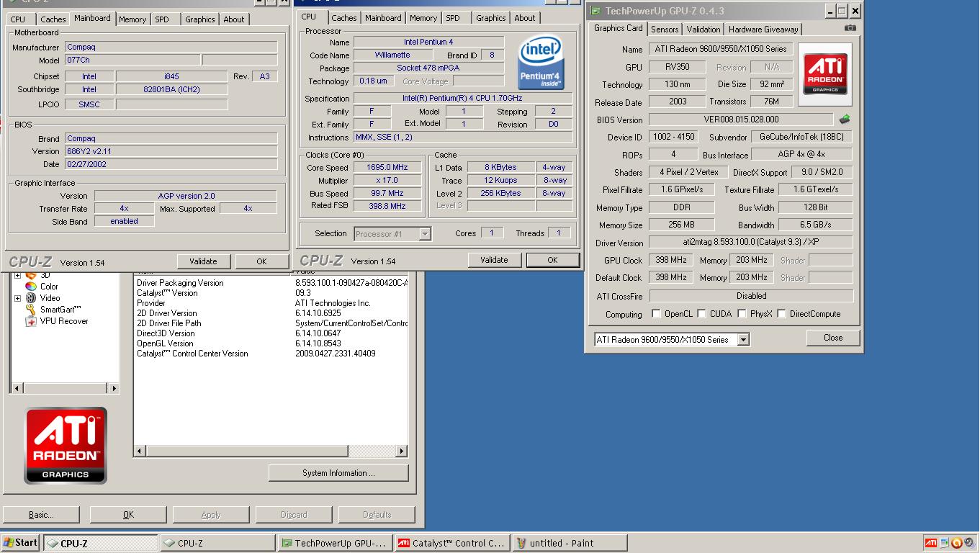Click the GPU-Z BIOS save chip icon

(x=845, y=120)
